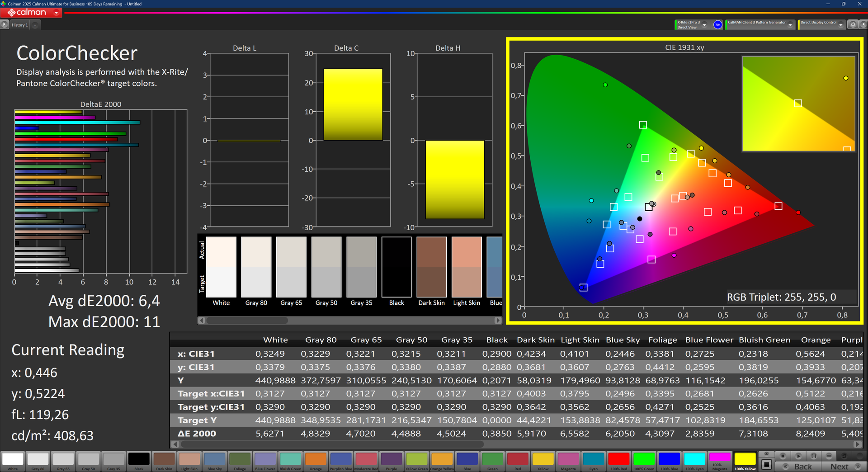The image size is (868, 472).
Task: Click the read series bracket icon
Action: [x=813, y=456]
